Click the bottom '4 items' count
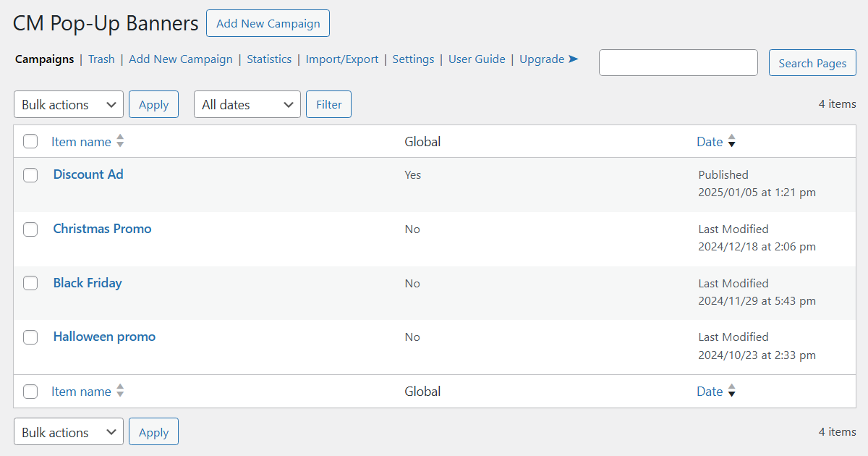 tap(838, 432)
